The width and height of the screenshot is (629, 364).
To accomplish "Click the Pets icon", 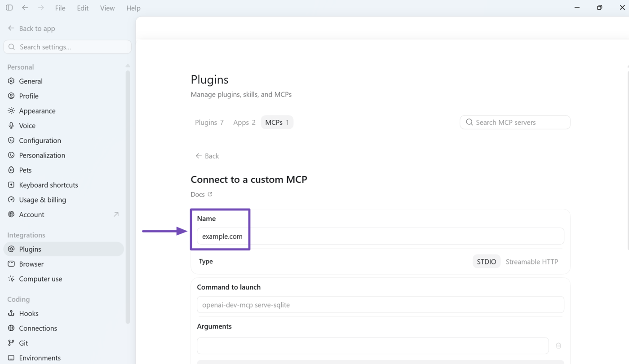I will click(11, 170).
